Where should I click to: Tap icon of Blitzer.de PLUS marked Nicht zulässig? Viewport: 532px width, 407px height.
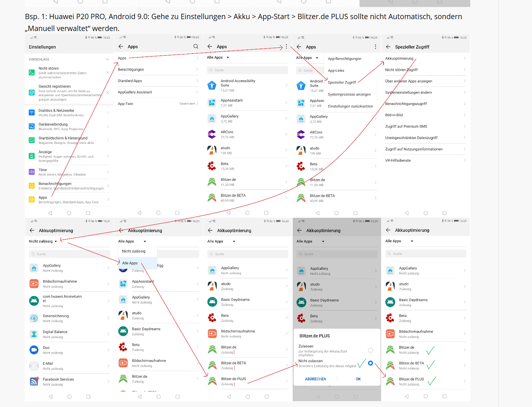pos(390,381)
